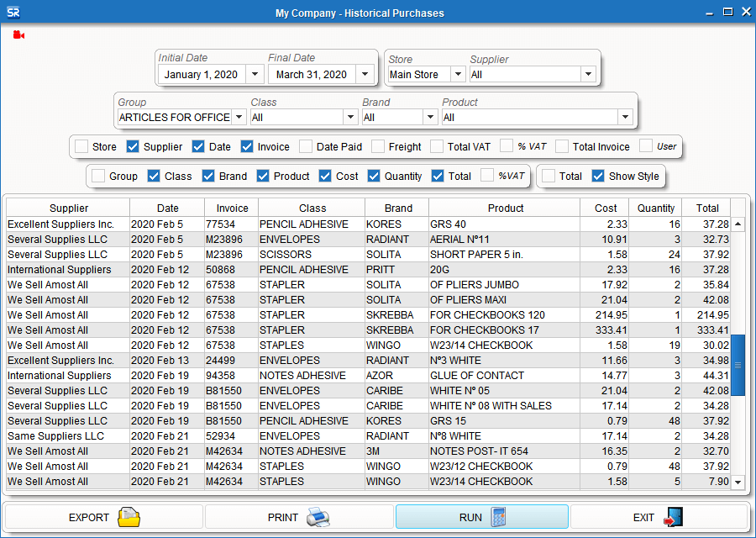Viewport: 756px width, 538px height.
Task: Click the Brand column header
Action: click(397, 208)
